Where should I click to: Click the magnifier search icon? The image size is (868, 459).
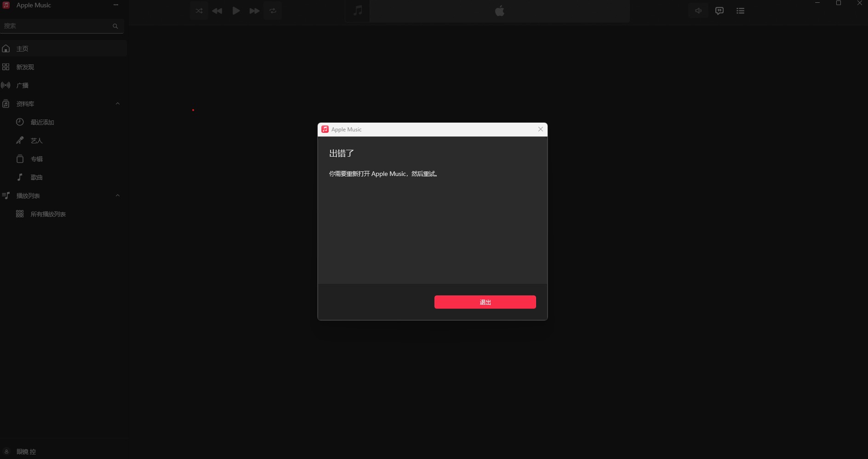(x=115, y=26)
